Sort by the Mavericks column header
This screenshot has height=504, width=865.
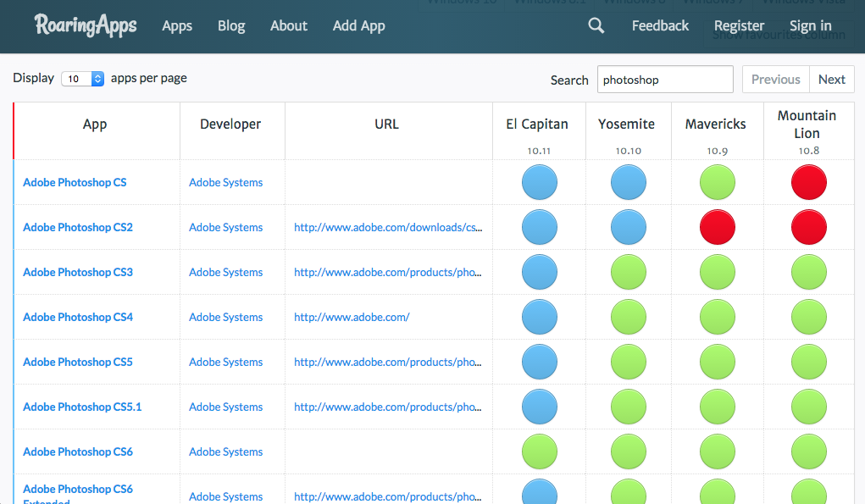pos(717,130)
